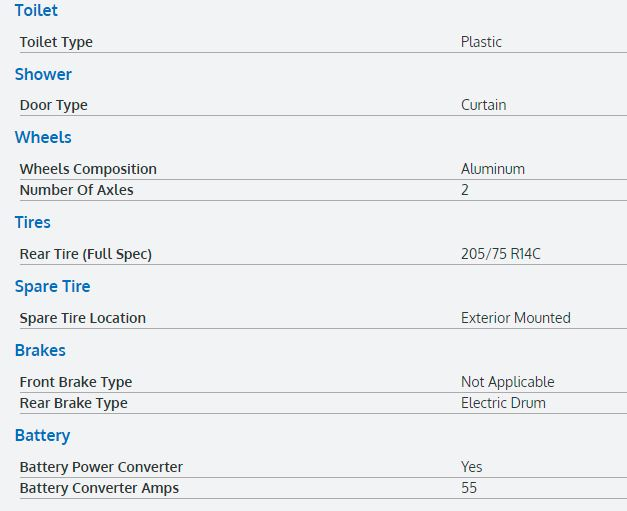Open the Battery section heading
Viewport: 627px width, 511px height.
42,436
